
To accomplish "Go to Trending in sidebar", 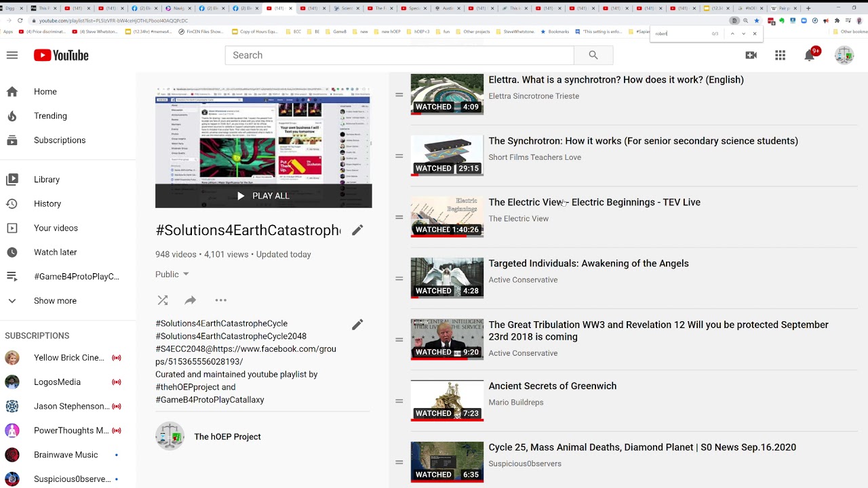I will 50,116.
